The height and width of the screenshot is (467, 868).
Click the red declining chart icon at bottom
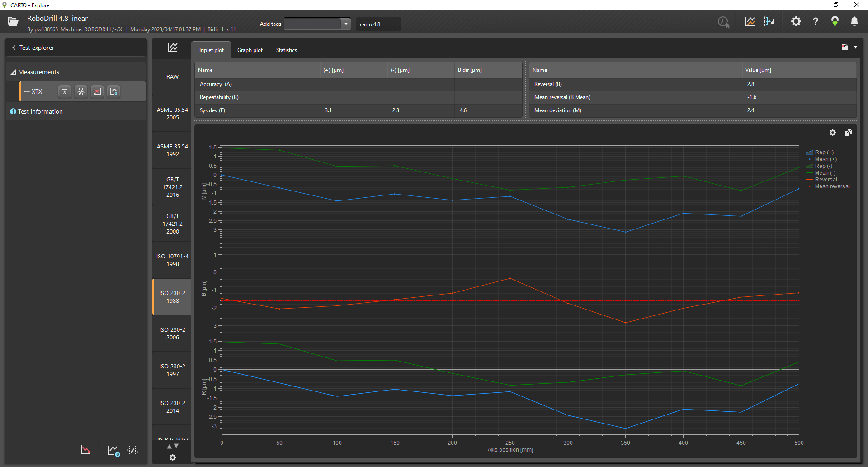[x=85, y=450]
